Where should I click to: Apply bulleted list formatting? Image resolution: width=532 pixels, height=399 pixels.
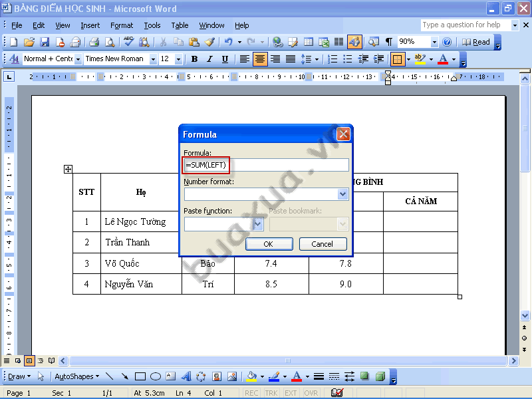pyautogui.click(x=348, y=59)
